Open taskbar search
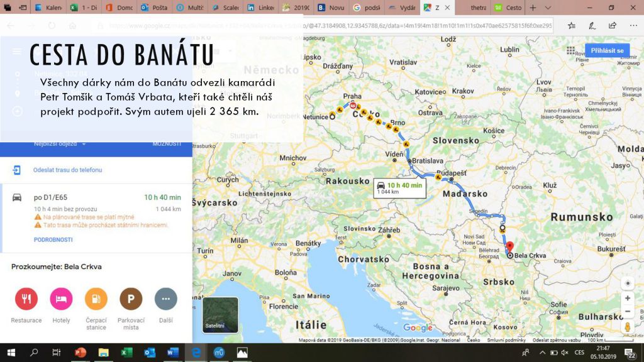 pyautogui.click(x=34, y=353)
